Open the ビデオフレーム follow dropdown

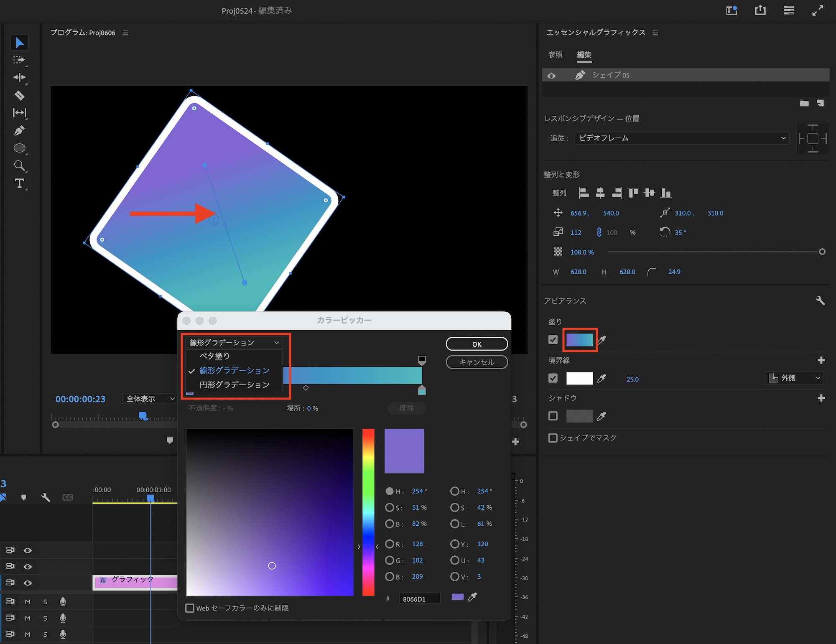pos(681,138)
